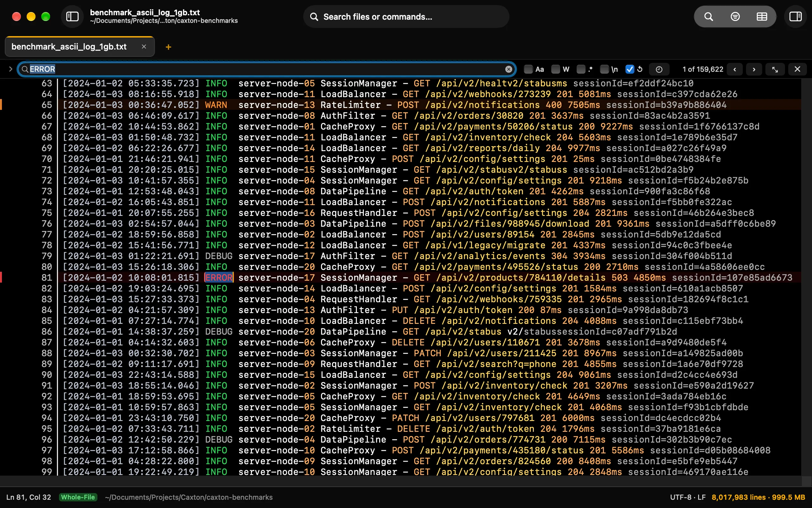
Task: Close the find bar
Action: point(797,69)
